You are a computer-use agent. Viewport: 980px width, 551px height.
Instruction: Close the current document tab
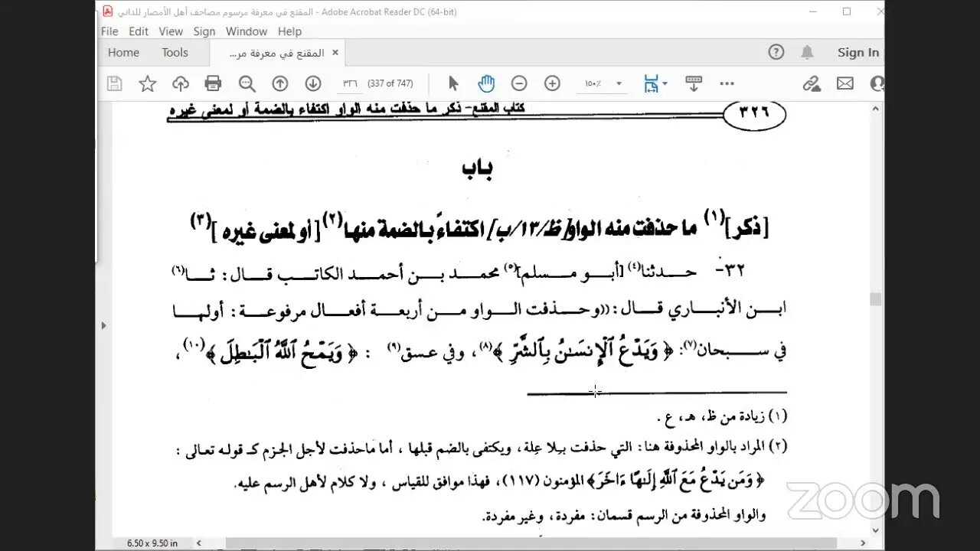pyautogui.click(x=335, y=53)
